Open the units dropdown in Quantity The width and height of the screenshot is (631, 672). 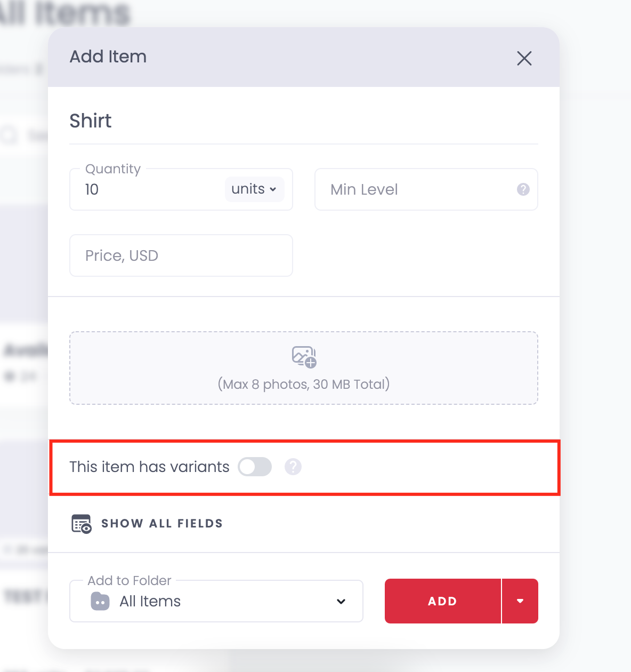click(x=254, y=189)
